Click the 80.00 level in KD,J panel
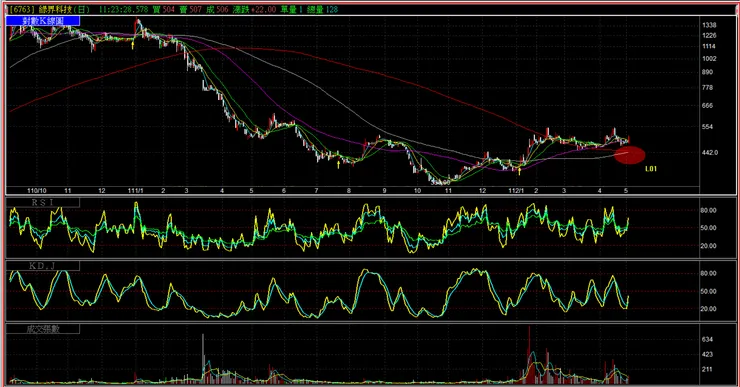This screenshot has width=740, height=387. (x=709, y=273)
